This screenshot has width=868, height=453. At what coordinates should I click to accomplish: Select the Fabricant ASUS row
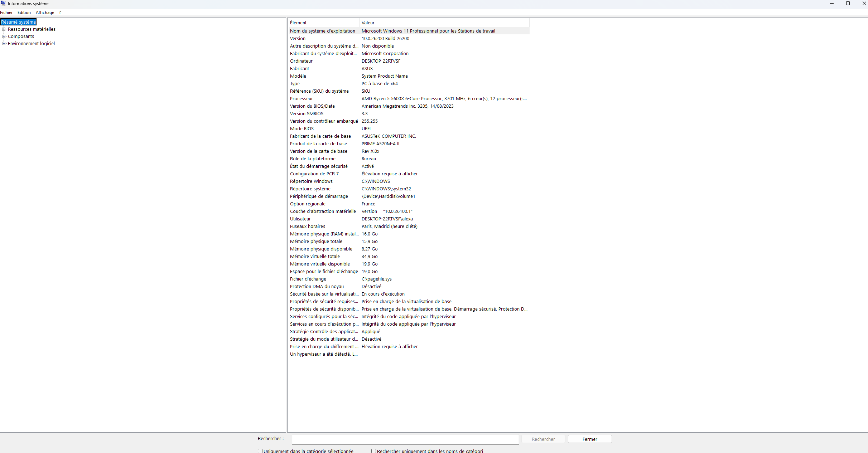click(x=409, y=69)
